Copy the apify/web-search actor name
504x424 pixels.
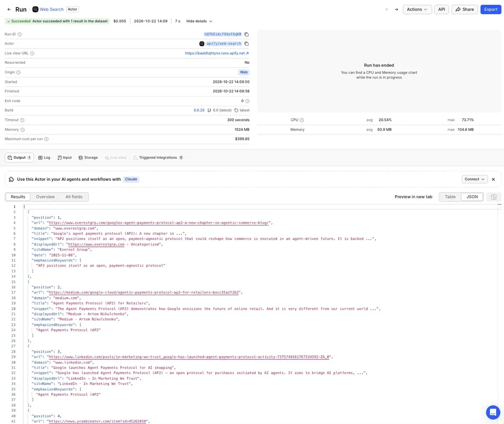[x=247, y=44]
